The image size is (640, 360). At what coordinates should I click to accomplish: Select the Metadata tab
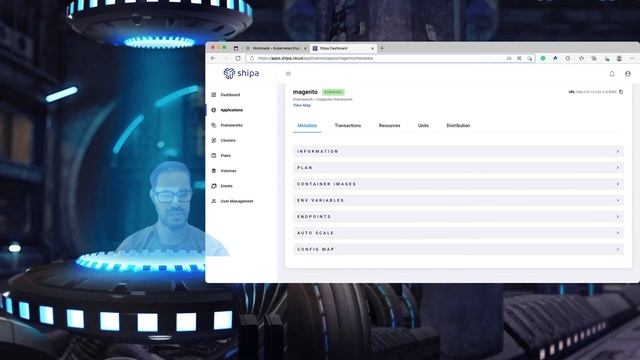(307, 126)
